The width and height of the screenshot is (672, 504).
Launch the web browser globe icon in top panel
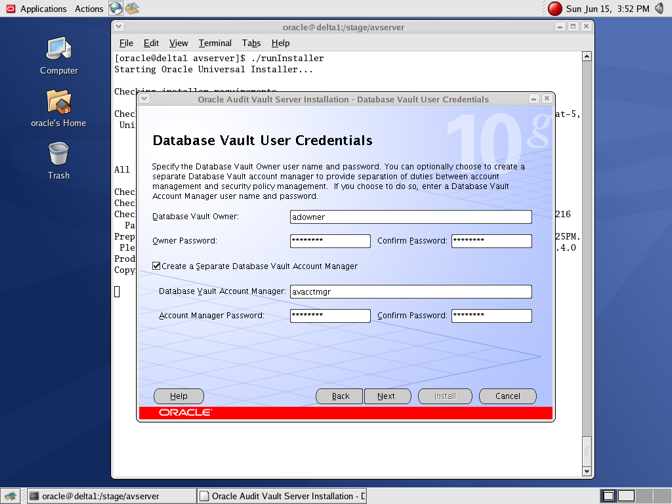tap(116, 8)
